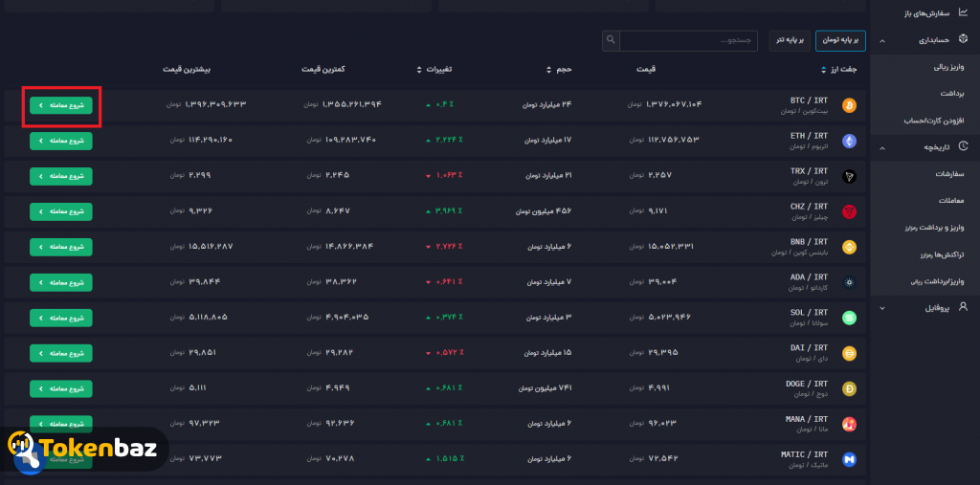Screen dimensions: 980x485
Task: Select the SOL / IRT pair name
Action: tap(809, 313)
